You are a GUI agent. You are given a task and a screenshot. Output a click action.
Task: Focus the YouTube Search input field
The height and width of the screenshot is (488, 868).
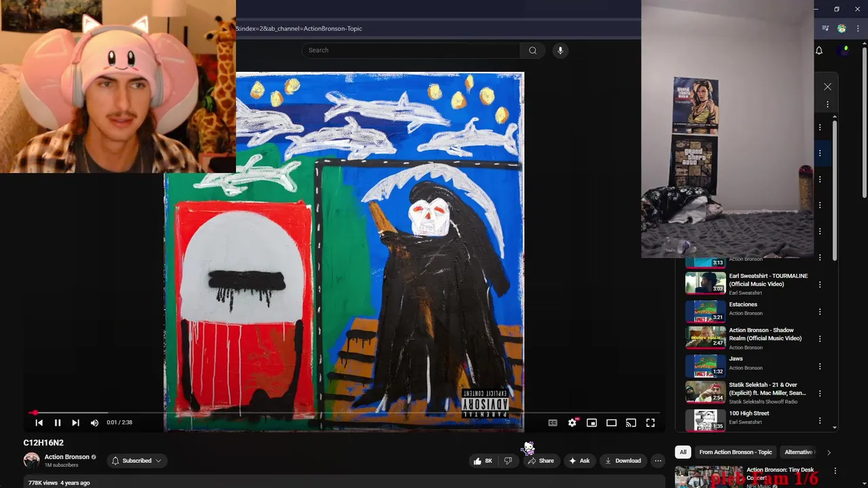(411, 50)
